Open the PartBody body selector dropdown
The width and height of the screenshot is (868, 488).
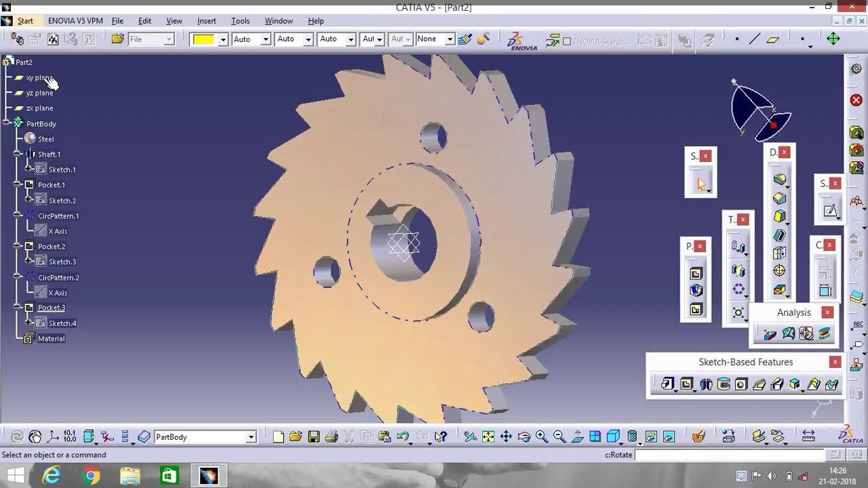point(251,438)
